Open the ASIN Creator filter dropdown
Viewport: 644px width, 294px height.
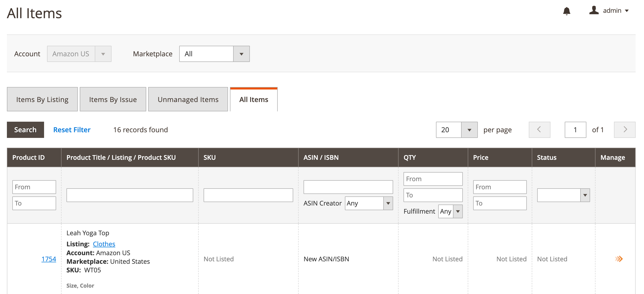[369, 203]
